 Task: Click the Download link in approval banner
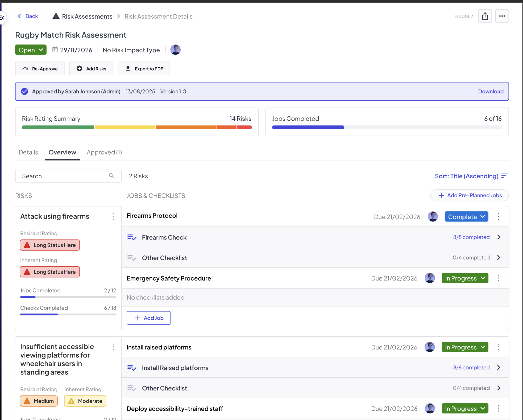pyautogui.click(x=491, y=91)
